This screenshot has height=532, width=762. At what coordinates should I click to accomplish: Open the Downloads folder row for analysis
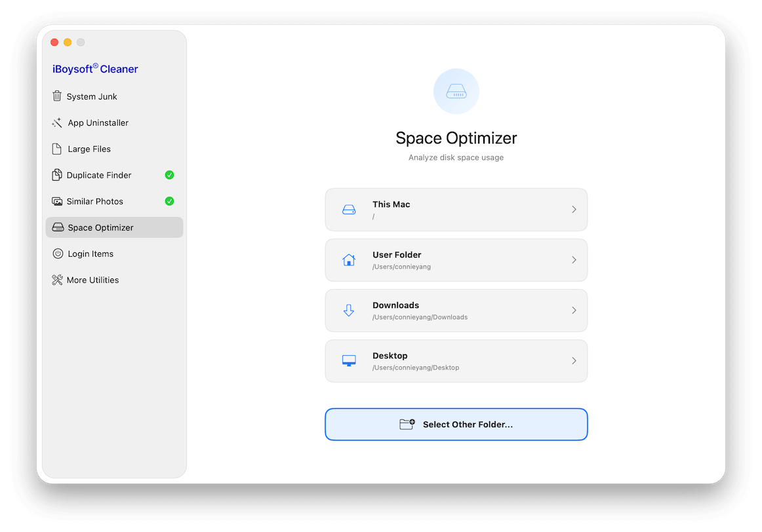tap(456, 310)
